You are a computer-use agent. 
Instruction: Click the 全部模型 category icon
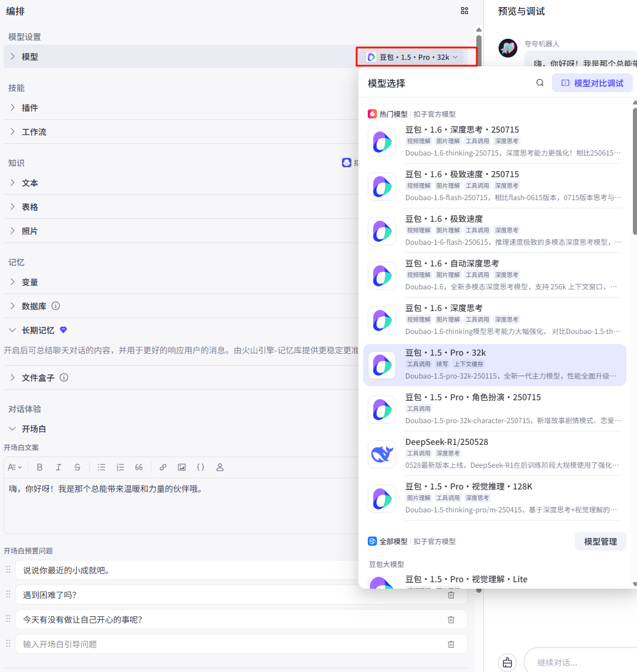372,541
